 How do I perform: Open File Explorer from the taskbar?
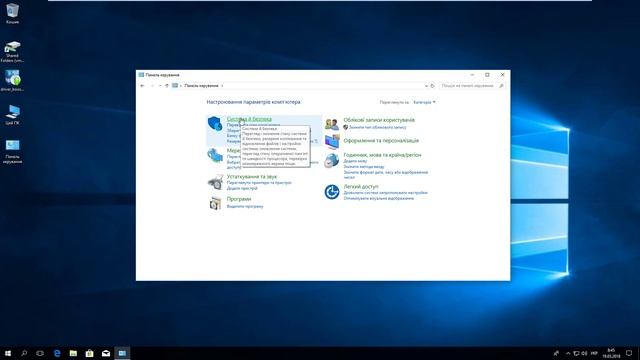[x=73, y=353]
